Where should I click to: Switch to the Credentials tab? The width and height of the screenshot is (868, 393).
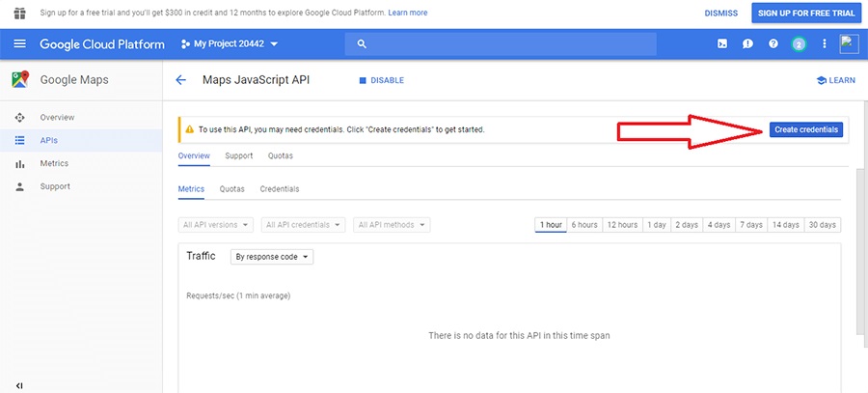280,189
